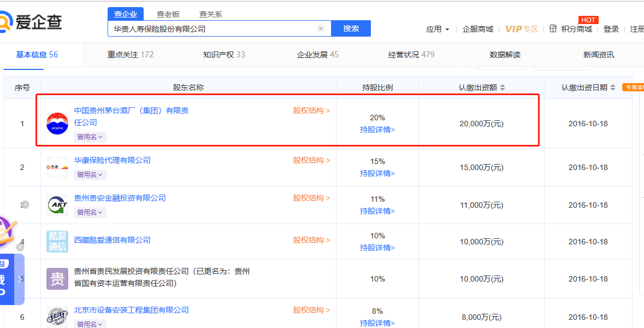Sort by 认缴出资日期 column arrows
Viewport: 644px width, 328px height.
(613, 87)
